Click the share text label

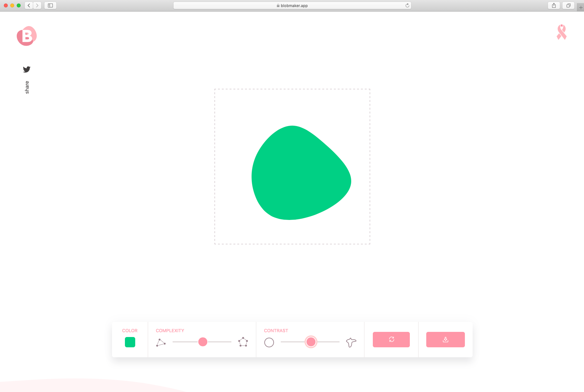[27, 87]
